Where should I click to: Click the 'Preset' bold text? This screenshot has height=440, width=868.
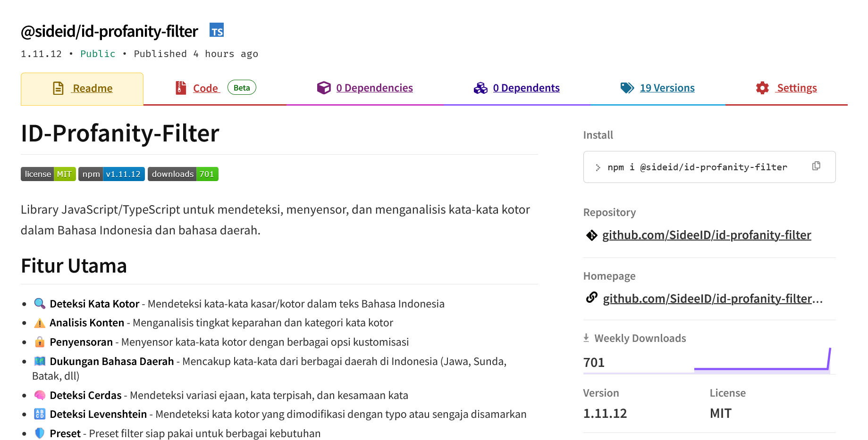coord(65,433)
